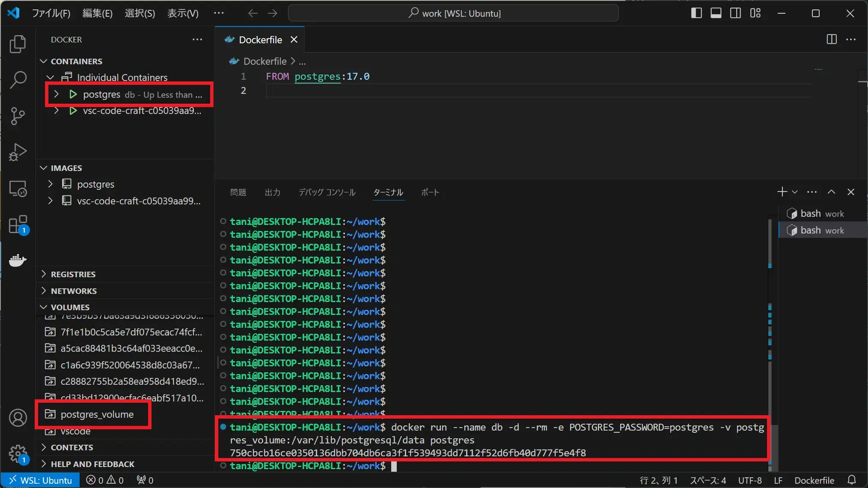Open the Search view icon
Viewport: 868px width, 488px height.
18,80
